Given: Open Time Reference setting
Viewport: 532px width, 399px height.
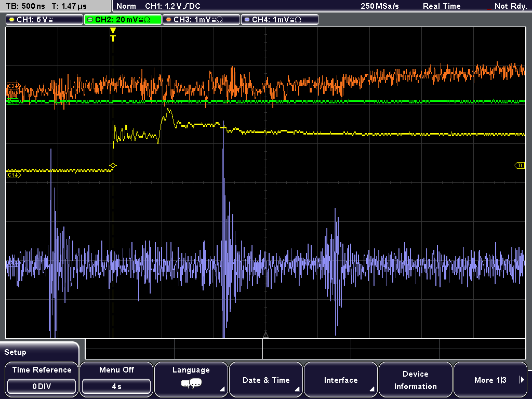Looking at the screenshot, I should 42,379.
